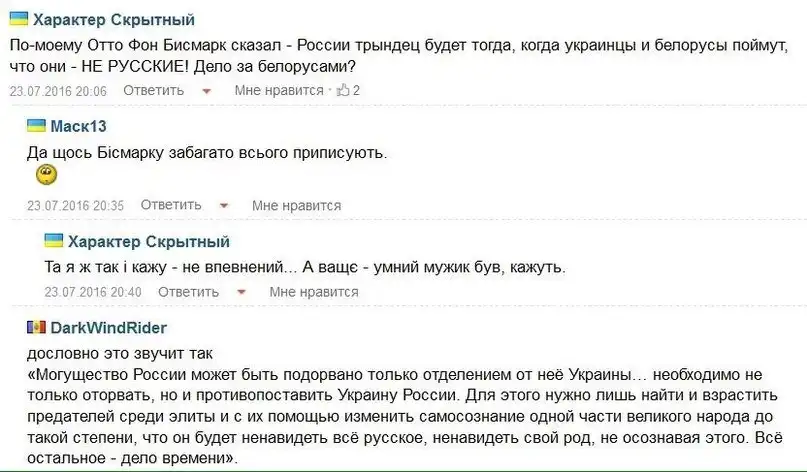Click the Moldovan flag next to DarkWindRider
The width and height of the screenshot is (807, 472).
coord(36,327)
